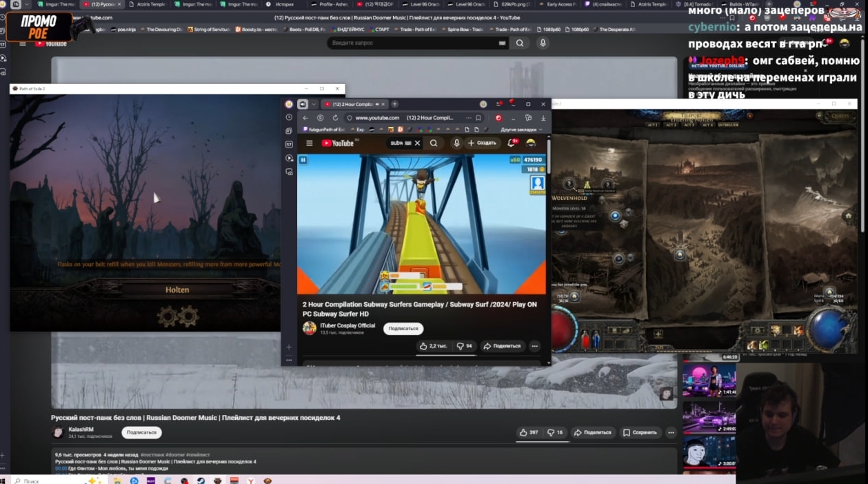Image resolution: width=868 pixels, height=484 pixels.
Task: Switch to the Profile - Ashes browser tab
Action: [x=331, y=4]
